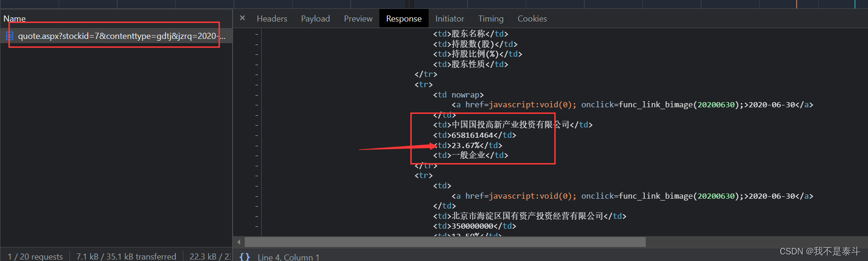Open the Cookies tab
Viewport: 868px width, 261px height.
(532, 19)
